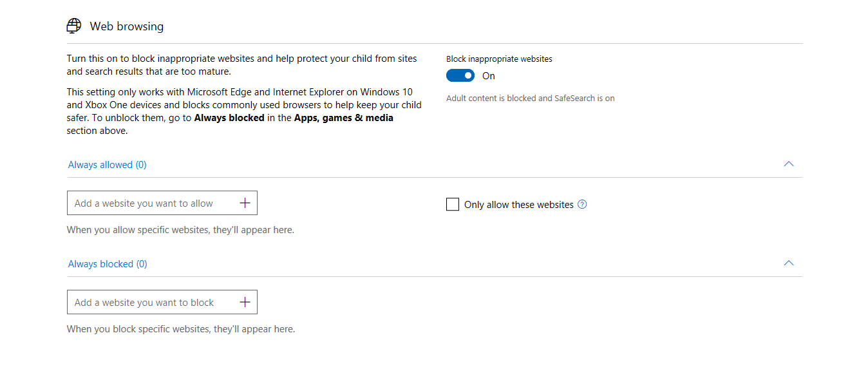
Task: Click the bold Apps, games & media text
Action: (x=343, y=118)
